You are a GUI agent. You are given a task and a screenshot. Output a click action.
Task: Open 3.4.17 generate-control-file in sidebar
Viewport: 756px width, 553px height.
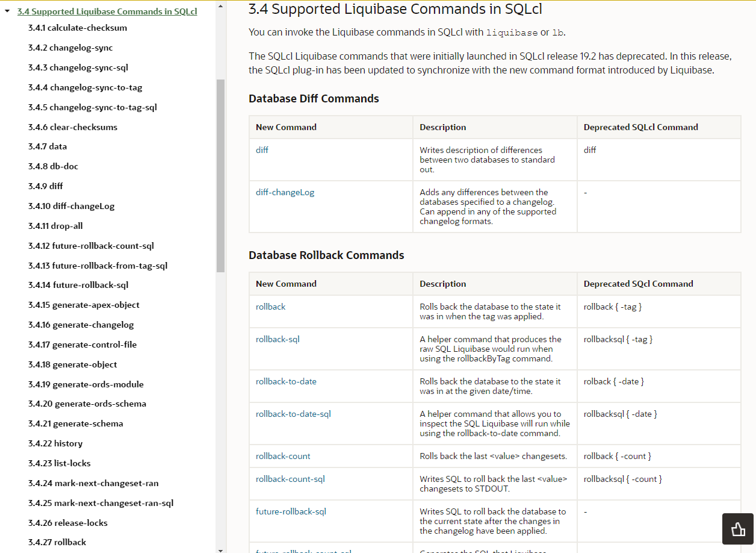click(82, 345)
